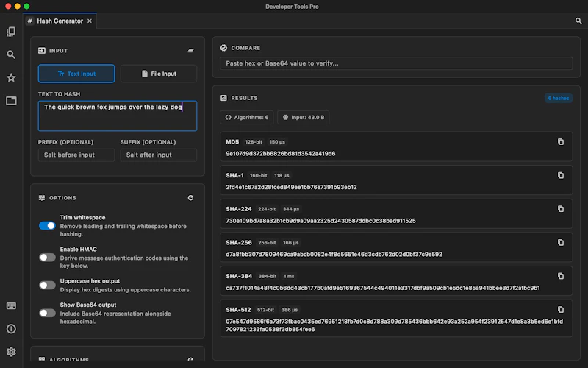This screenshot has height=368, width=588.
Task: Click the Compare paste hex field
Action: pyautogui.click(x=396, y=63)
